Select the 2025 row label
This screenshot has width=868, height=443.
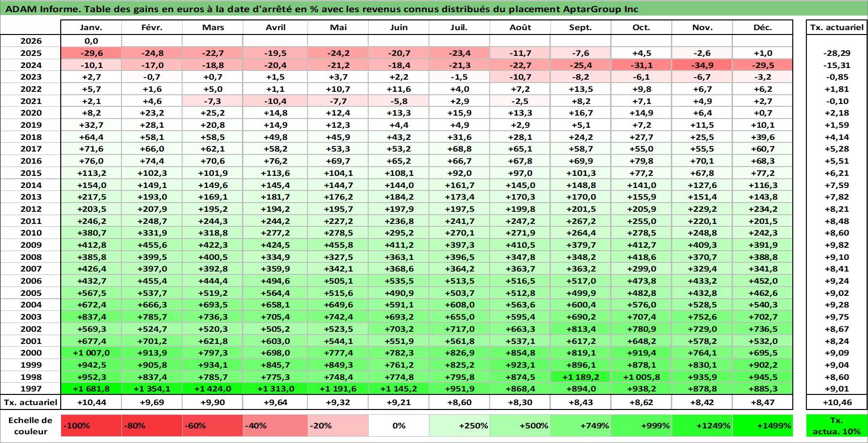(x=31, y=53)
